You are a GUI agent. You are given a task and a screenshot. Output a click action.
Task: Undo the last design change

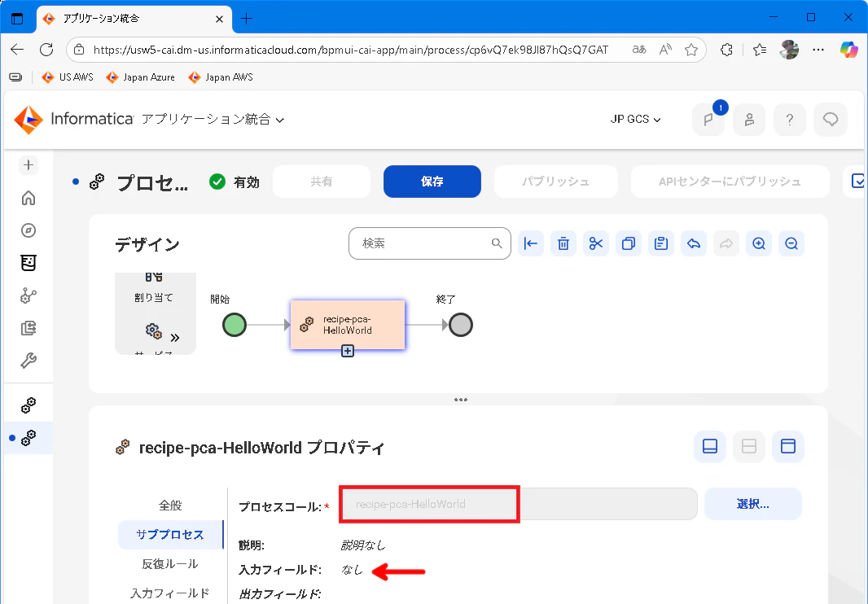(694, 243)
